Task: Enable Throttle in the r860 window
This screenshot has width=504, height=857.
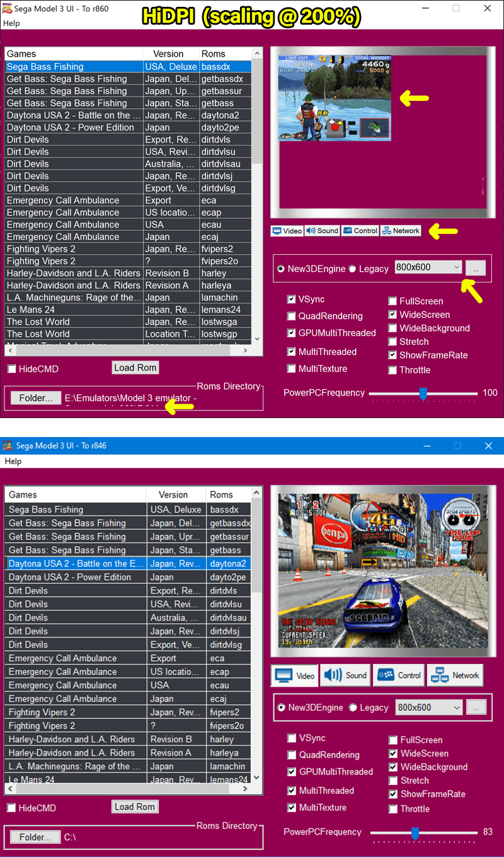Action: point(392,370)
